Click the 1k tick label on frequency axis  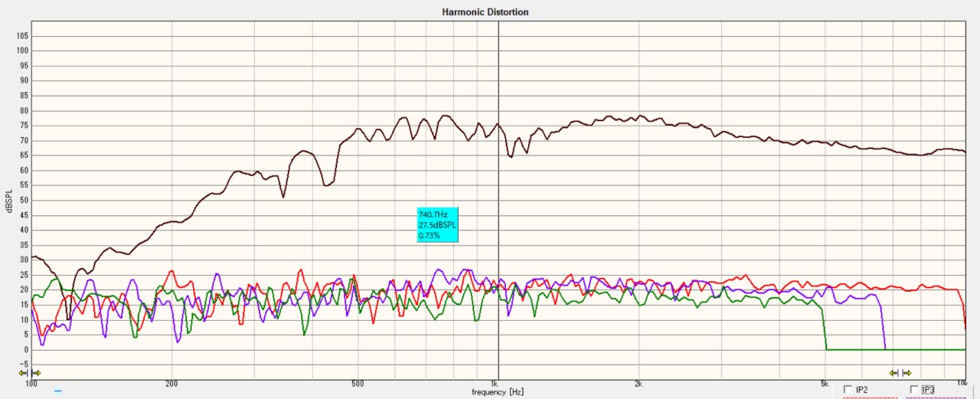[494, 382]
